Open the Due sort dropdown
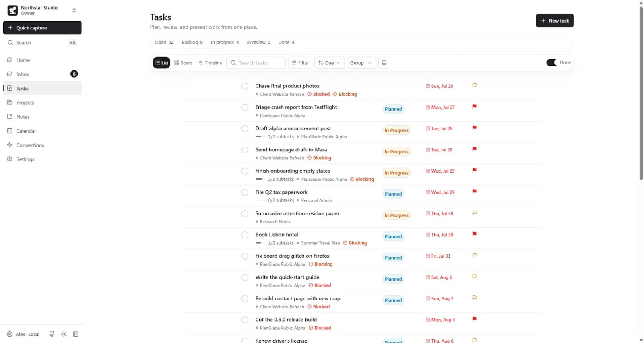This screenshot has width=644, height=343. [x=329, y=63]
